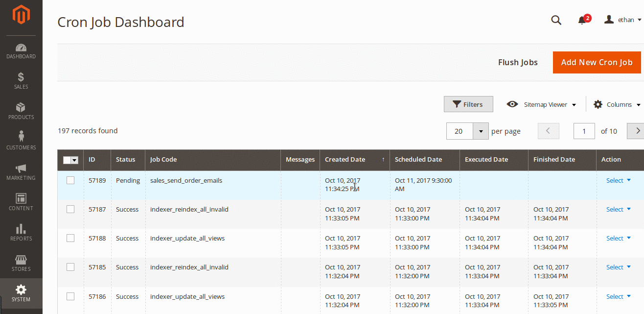Click the current page number field
The width and height of the screenshot is (644, 314).
pos(584,131)
